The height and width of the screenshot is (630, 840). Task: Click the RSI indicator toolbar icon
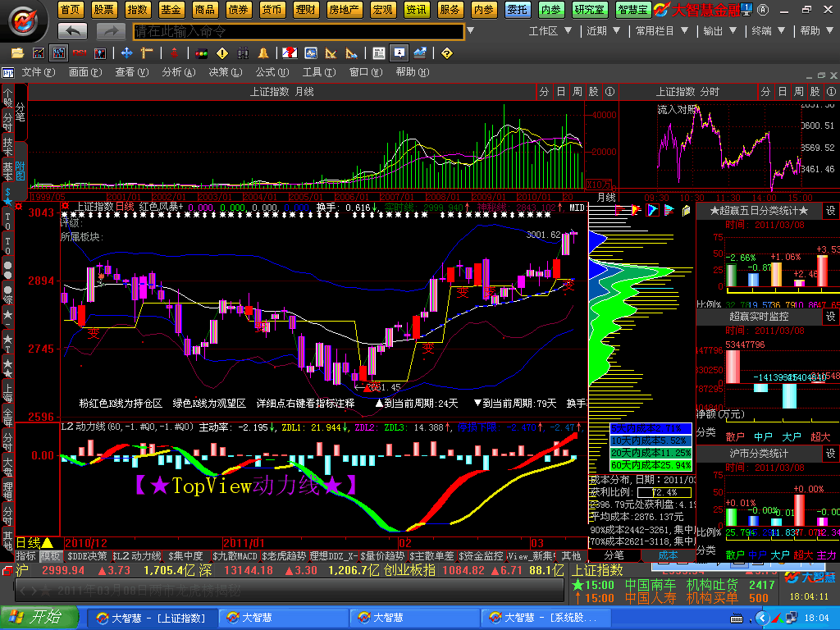pyautogui.click(x=80, y=53)
